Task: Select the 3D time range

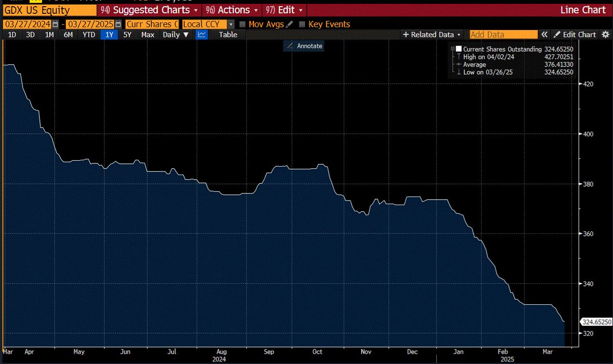Action: tap(31, 35)
